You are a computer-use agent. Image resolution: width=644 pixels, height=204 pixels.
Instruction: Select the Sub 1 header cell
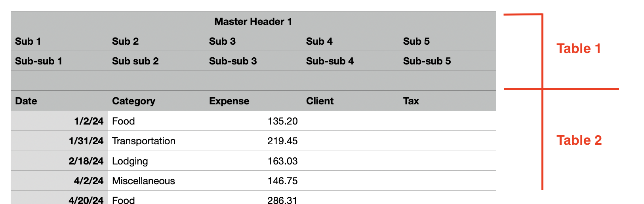click(x=59, y=42)
